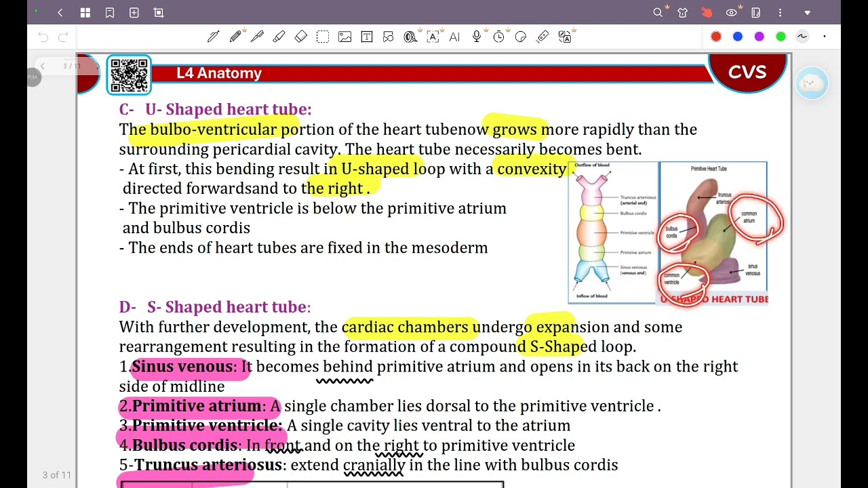Viewport: 868px width, 488px height.
Task: Go back using the top-left back arrow
Action: [60, 12]
